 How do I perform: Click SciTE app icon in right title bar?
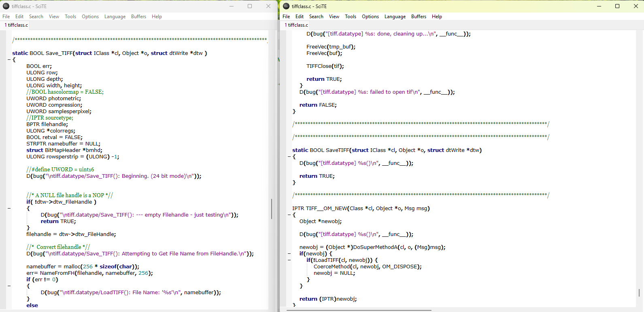(x=286, y=6)
